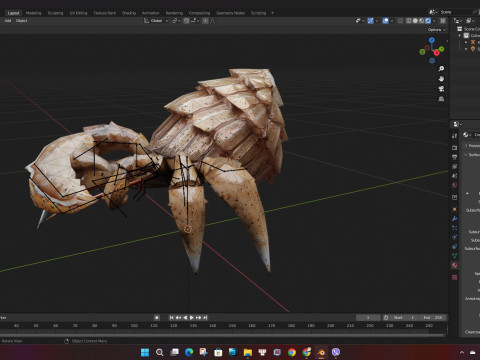Open the viewport shading options dropdown

(x=434, y=21)
